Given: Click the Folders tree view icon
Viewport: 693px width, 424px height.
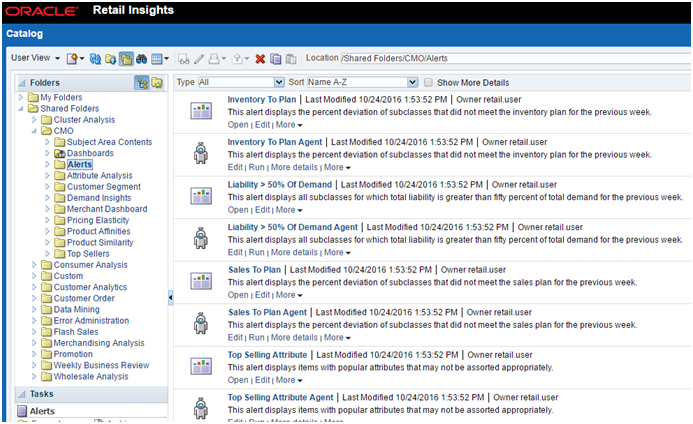Looking at the screenshot, I should (142, 83).
